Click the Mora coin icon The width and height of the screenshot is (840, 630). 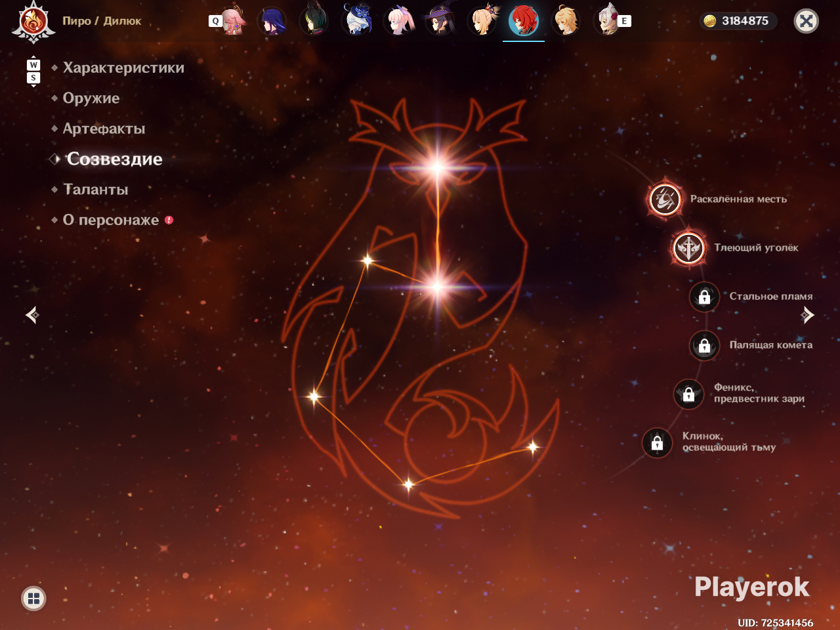(x=709, y=21)
